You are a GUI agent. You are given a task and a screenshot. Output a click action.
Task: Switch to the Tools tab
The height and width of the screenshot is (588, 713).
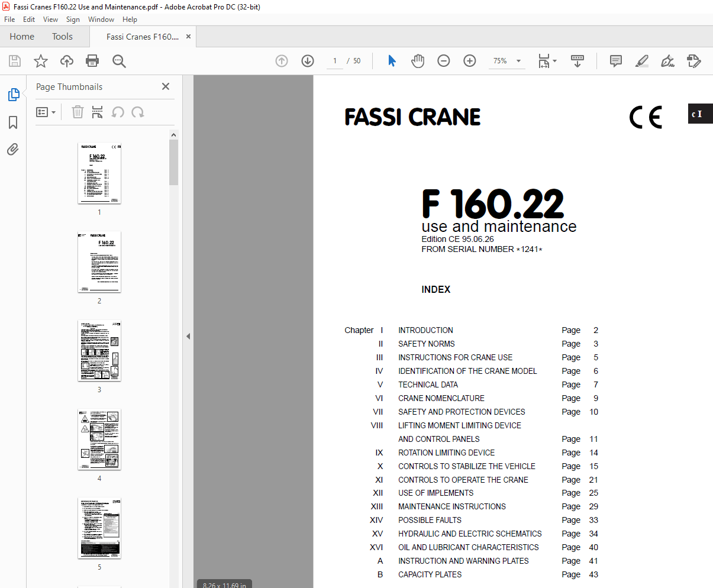point(62,36)
